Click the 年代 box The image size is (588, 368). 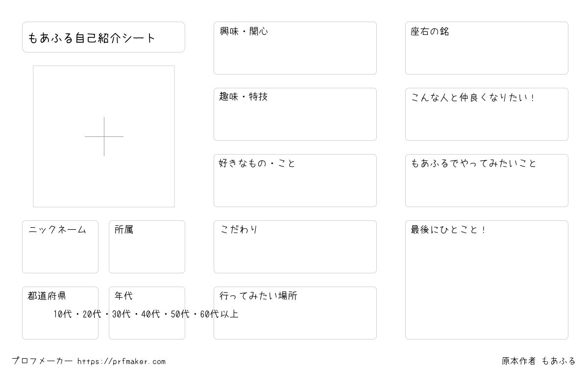pyautogui.click(x=147, y=313)
